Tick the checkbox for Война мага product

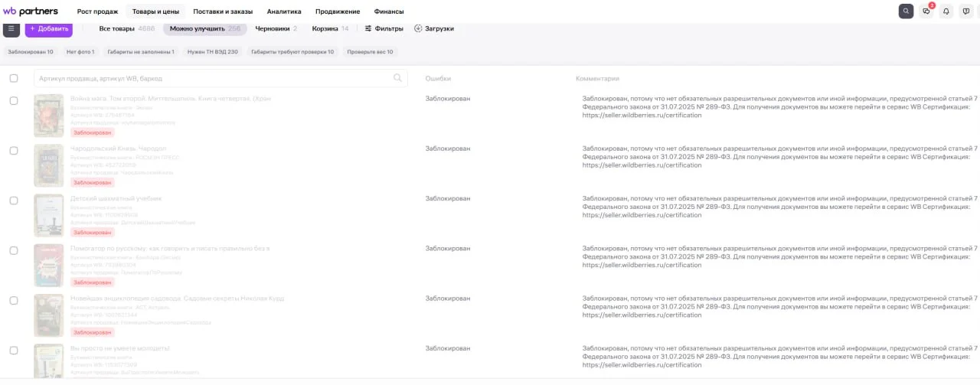[x=14, y=101]
